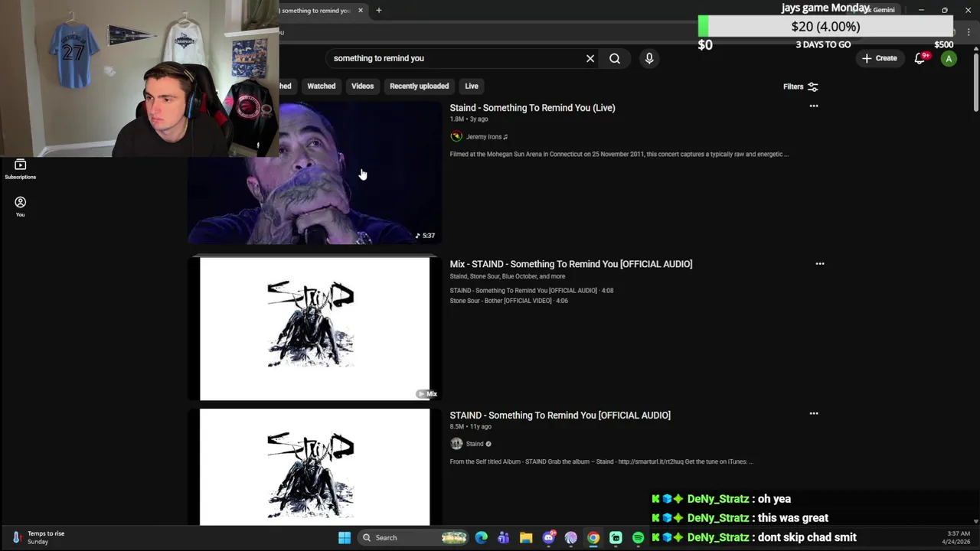Open Subscriptions in the YouTube sidebar
Viewport: 980px width, 551px height.
click(x=21, y=170)
